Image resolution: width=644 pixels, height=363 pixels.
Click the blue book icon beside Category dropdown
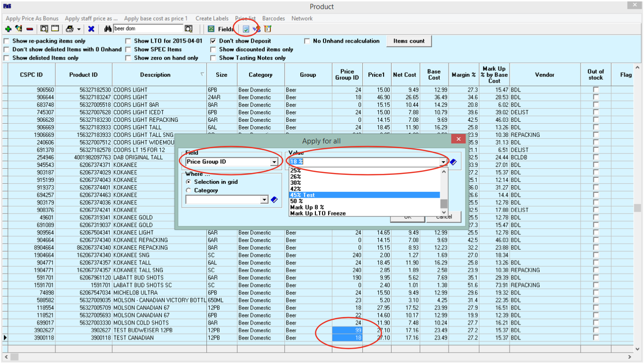[274, 200]
